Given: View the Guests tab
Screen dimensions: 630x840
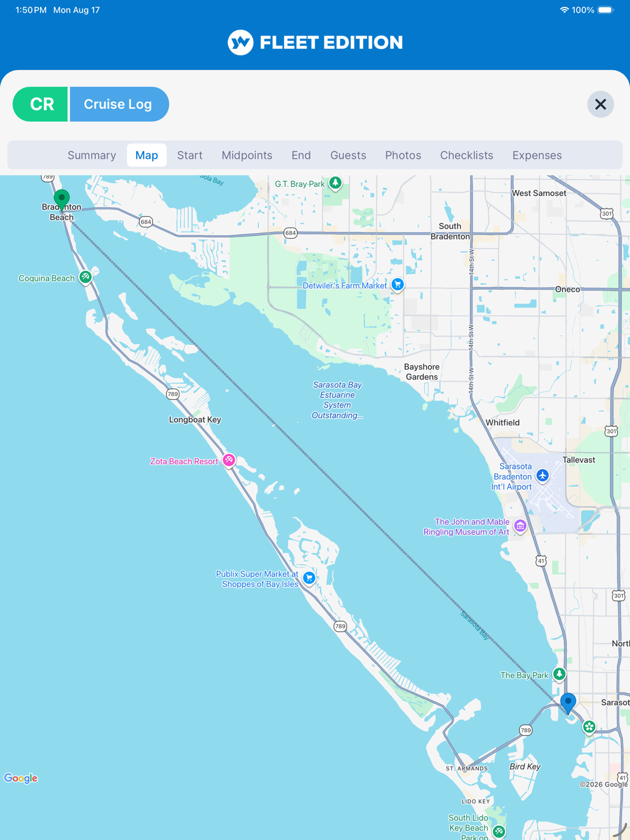Looking at the screenshot, I should 348,155.
